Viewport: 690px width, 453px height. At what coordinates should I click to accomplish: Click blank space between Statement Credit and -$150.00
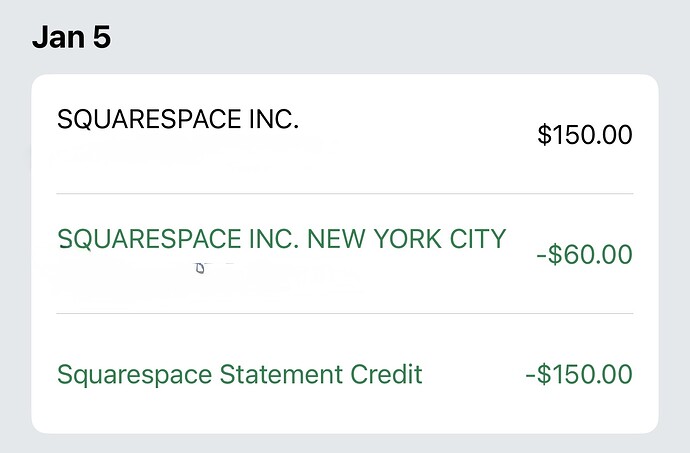point(470,375)
